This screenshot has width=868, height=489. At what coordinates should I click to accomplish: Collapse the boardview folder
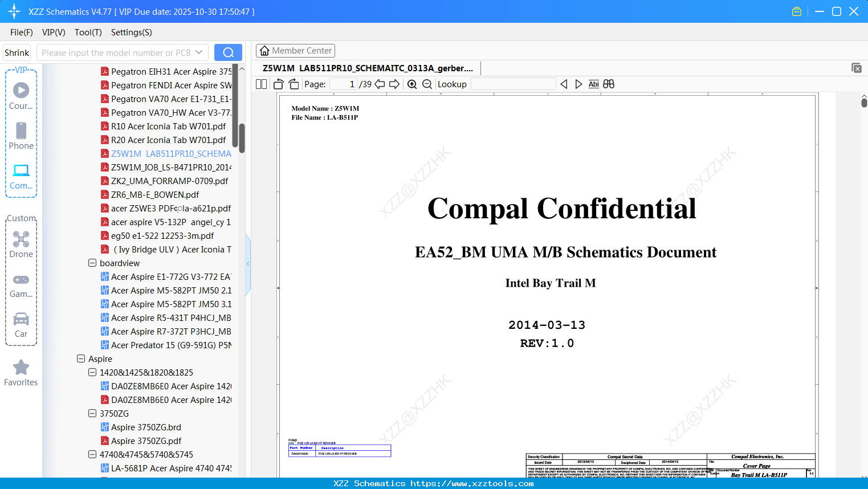tap(92, 263)
